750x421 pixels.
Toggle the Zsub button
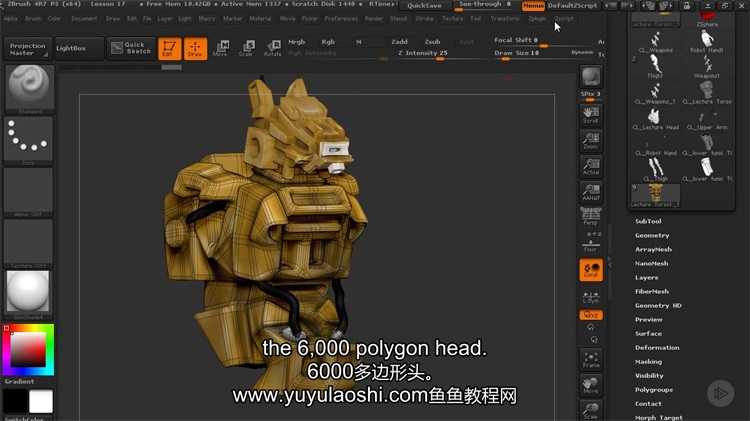(432, 42)
